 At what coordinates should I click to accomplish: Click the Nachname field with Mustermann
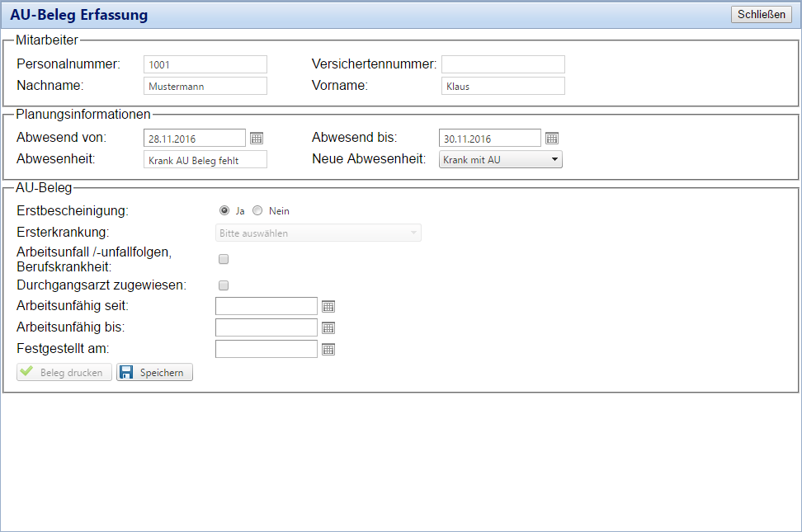pos(205,86)
